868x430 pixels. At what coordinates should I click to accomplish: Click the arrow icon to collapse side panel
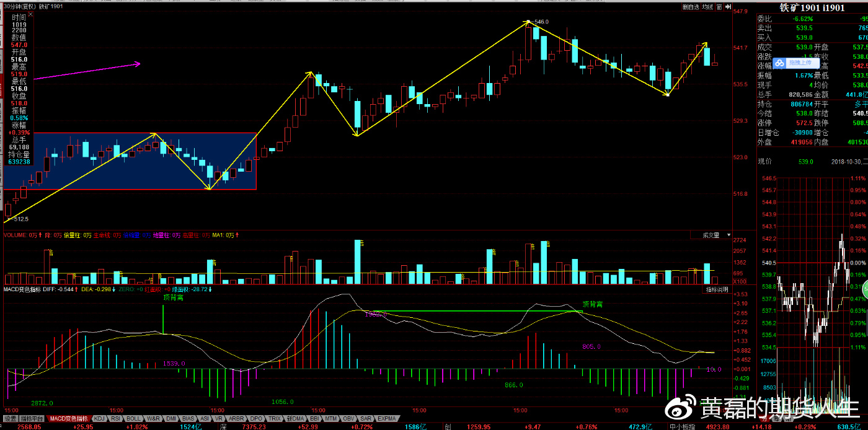(x=727, y=7)
